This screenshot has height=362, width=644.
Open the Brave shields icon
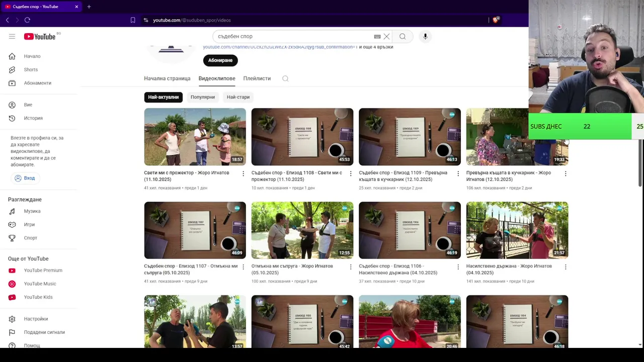click(x=496, y=20)
